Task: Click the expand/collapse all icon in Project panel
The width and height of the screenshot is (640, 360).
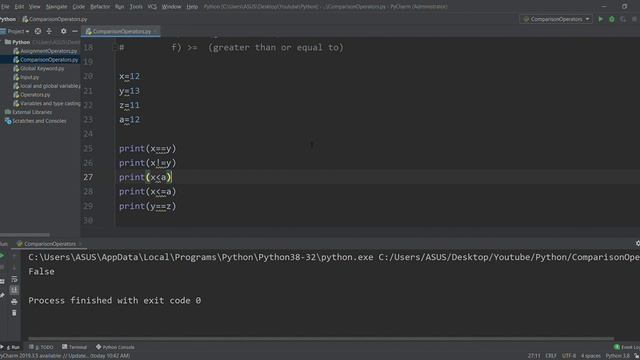Action: [49, 31]
